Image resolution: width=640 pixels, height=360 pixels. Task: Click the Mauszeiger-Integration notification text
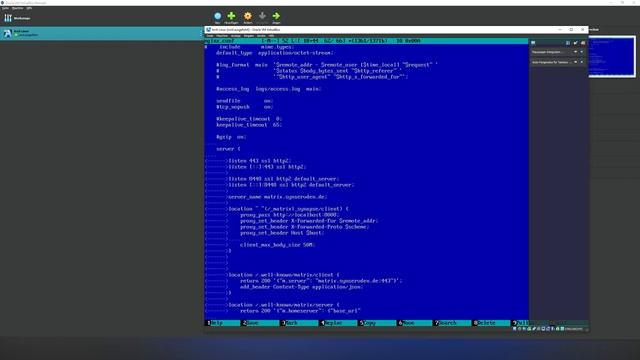click(549, 52)
